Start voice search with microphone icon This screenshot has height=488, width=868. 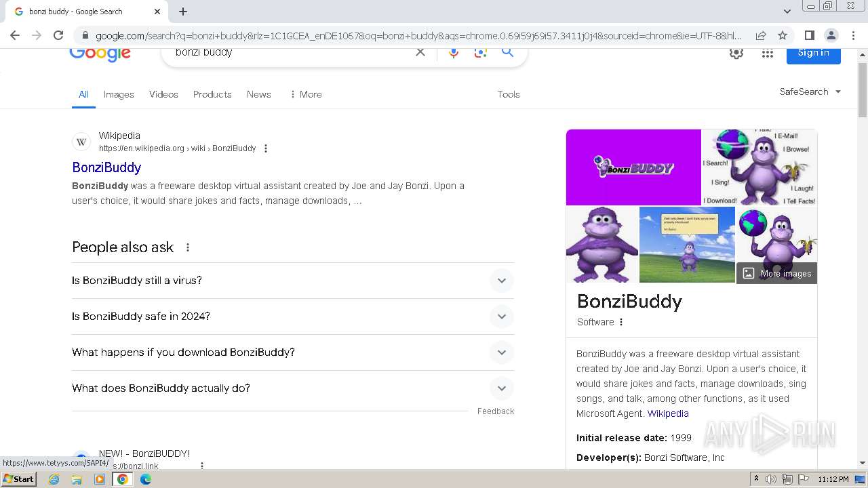tap(453, 53)
